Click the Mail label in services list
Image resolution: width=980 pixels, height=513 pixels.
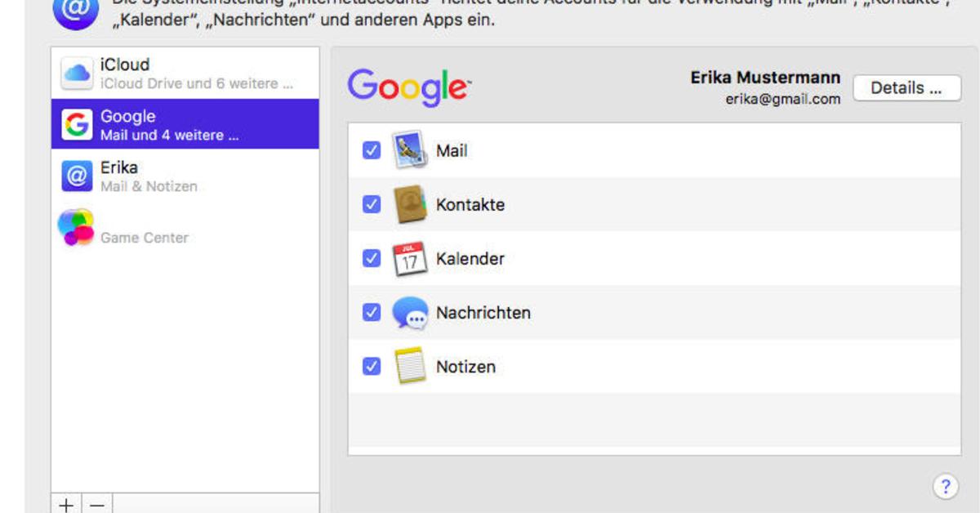coord(452,151)
